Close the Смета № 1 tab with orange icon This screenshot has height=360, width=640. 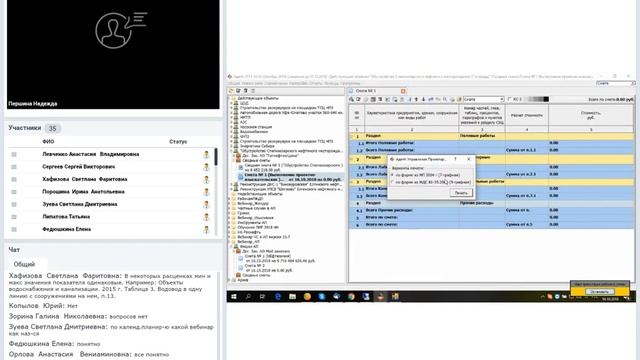(x=403, y=91)
